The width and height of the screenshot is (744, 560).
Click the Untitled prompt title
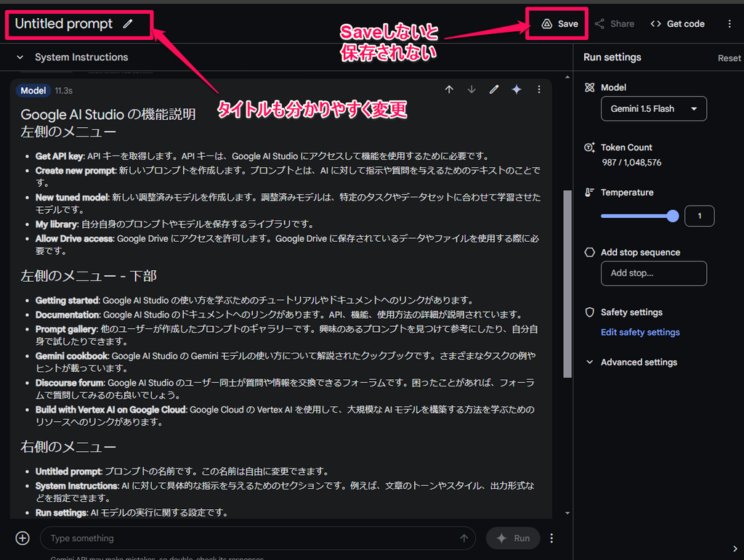click(64, 24)
